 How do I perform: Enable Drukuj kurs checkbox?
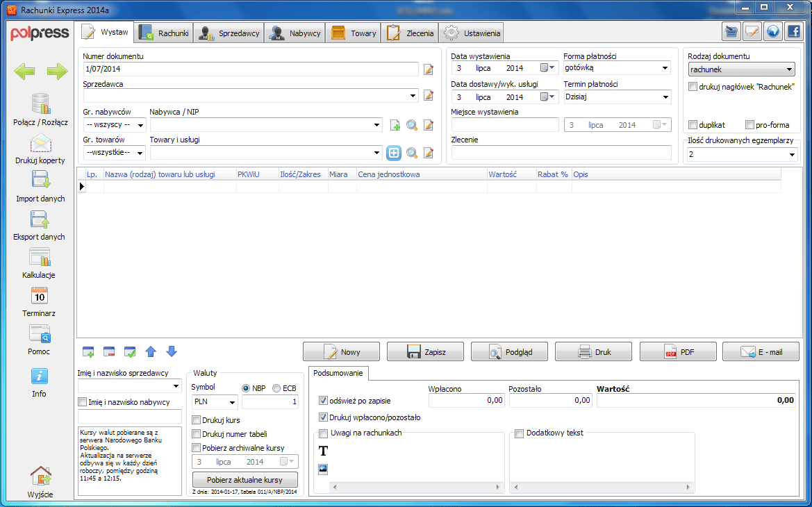[x=197, y=420]
